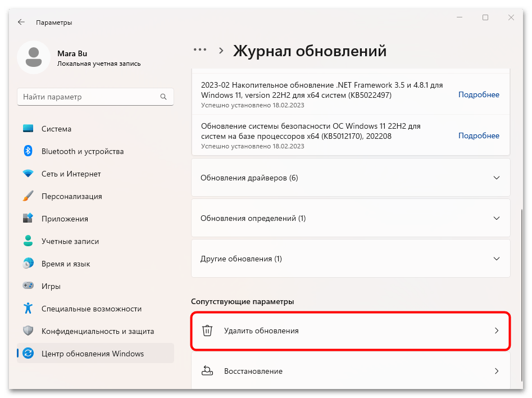Viewport: 532px width, 398px height.
Task: Click the Wi-Fi network icon
Action: click(x=28, y=174)
